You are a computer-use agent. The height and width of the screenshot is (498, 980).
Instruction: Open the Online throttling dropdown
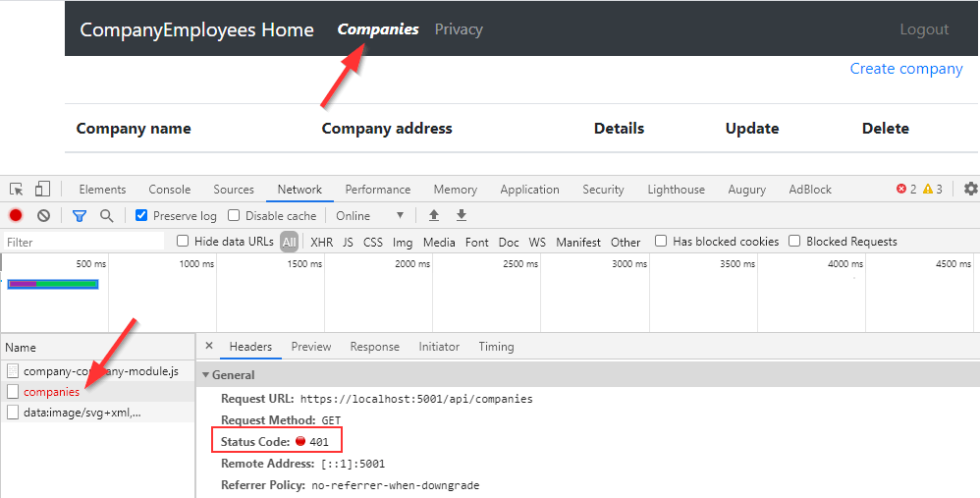tap(370, 215)
